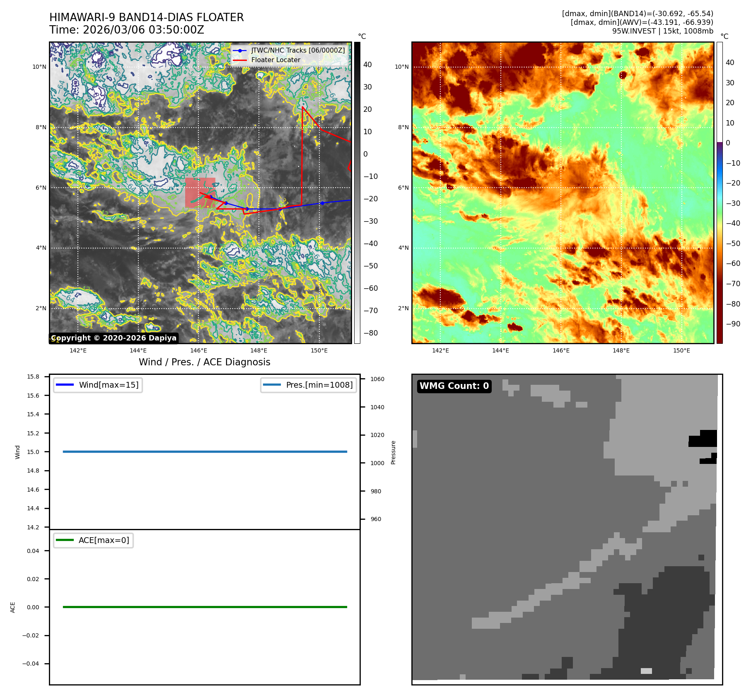The height and width of the screenshot is (700, 751).
Task: Click the small white patch in the WMG panel
Action: 646,671
